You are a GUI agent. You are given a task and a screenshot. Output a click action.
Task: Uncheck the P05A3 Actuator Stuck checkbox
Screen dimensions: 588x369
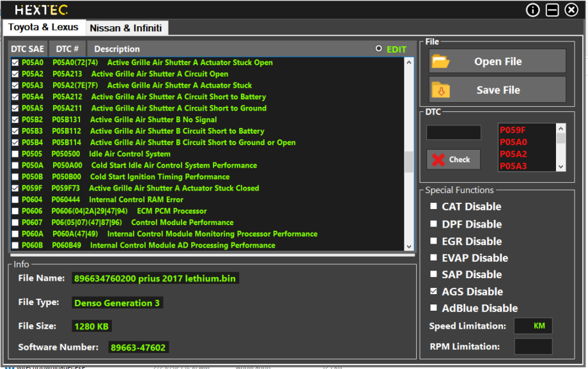tap(15, 86)
